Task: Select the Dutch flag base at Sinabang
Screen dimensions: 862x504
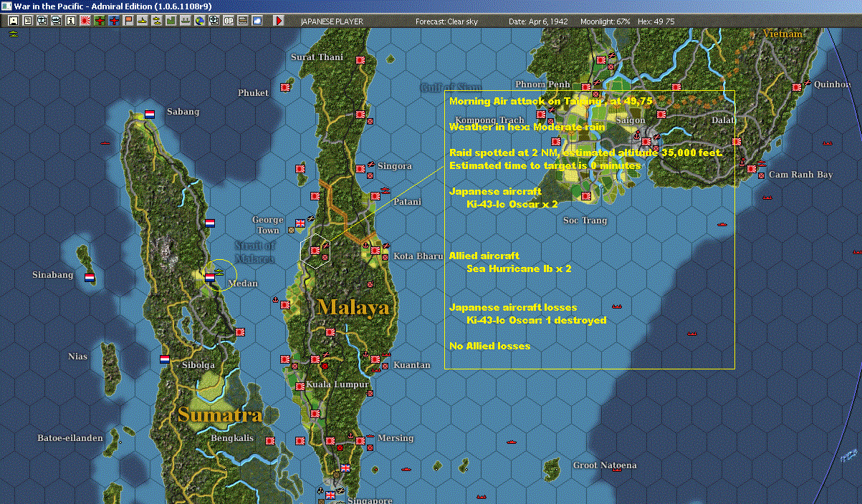Action: [x=90, y=277]
